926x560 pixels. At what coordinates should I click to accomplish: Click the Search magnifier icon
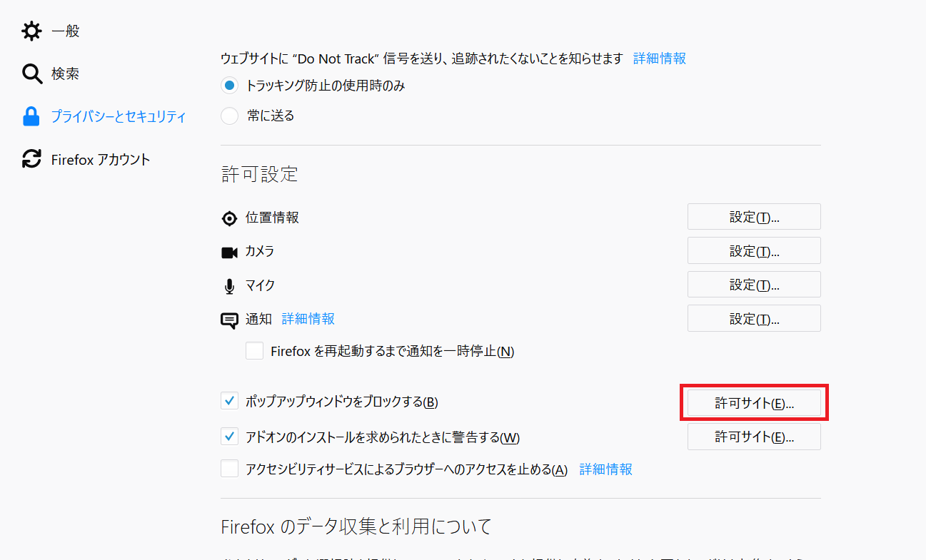pos(31,73)
